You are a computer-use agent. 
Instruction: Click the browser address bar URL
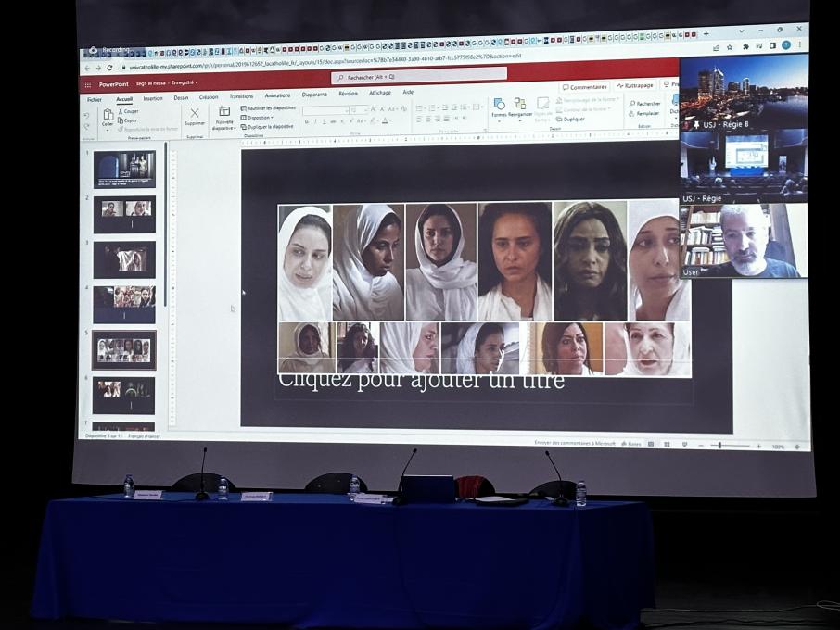(325, 61)
